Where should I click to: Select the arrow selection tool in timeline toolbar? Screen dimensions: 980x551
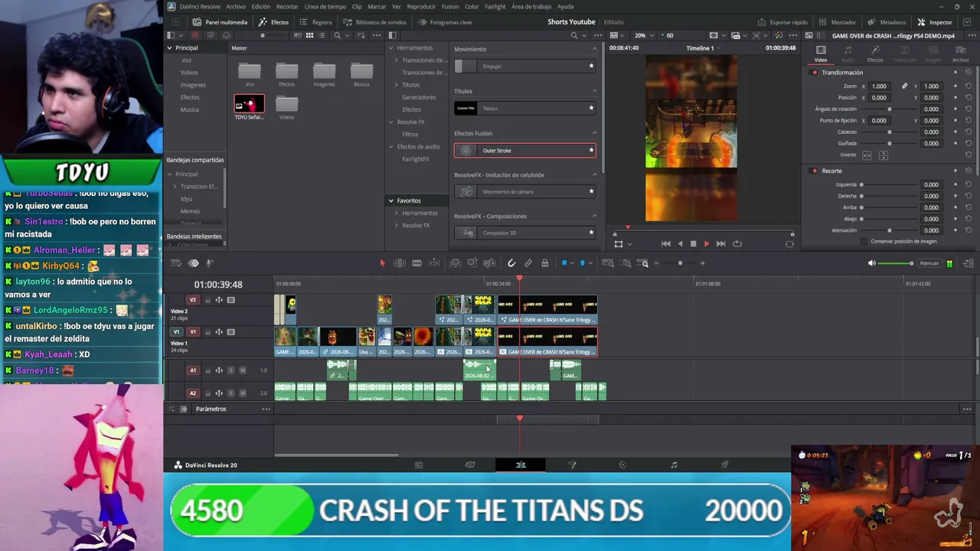pyautogui.click(x=382, y=263)
